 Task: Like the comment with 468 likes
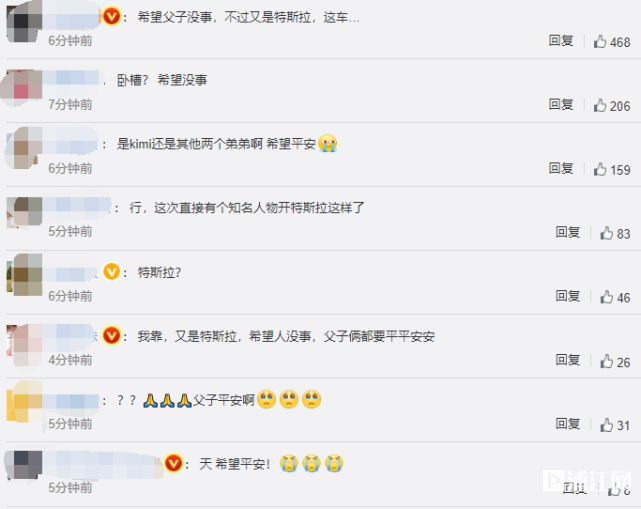(x=600, y=41)
